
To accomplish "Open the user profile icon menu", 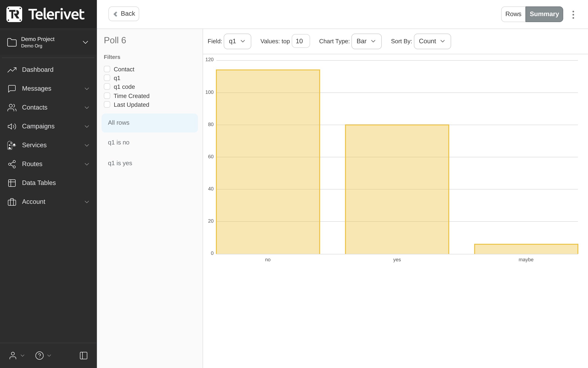I will [13, 356].
